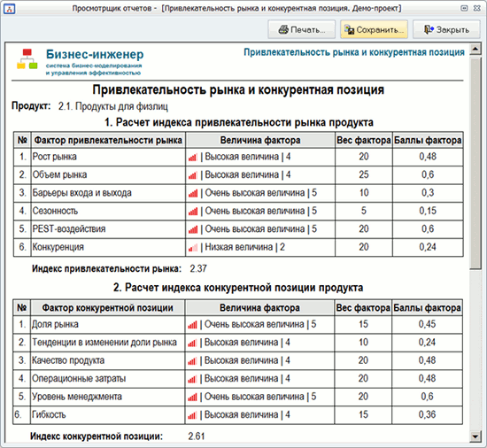Click the Закрыть button
This screenshot has height=448, width=487.
446,30
